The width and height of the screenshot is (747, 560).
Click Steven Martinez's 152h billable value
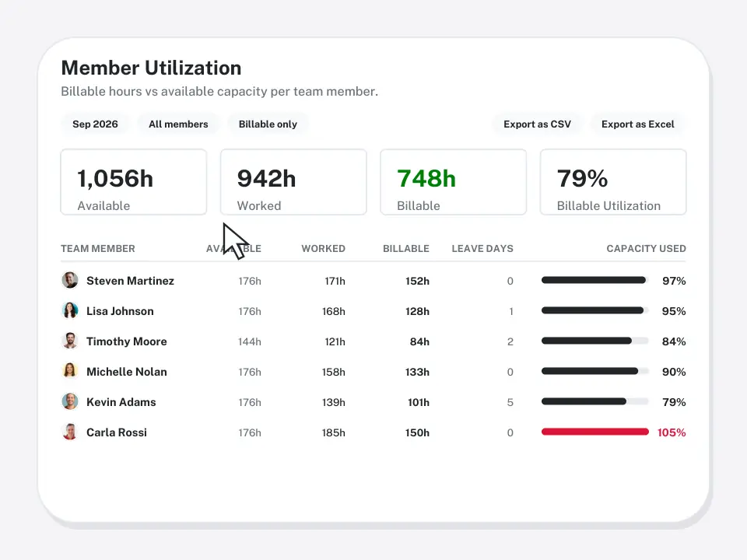pyautogui.click(x=417, y=281)
